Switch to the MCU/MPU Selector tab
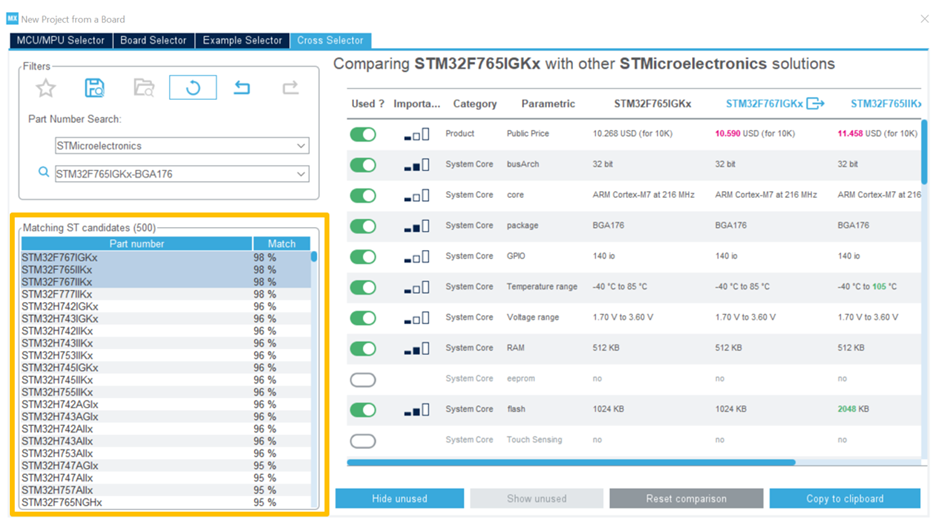This screenshot has height=528, width=940. point(59,40)
